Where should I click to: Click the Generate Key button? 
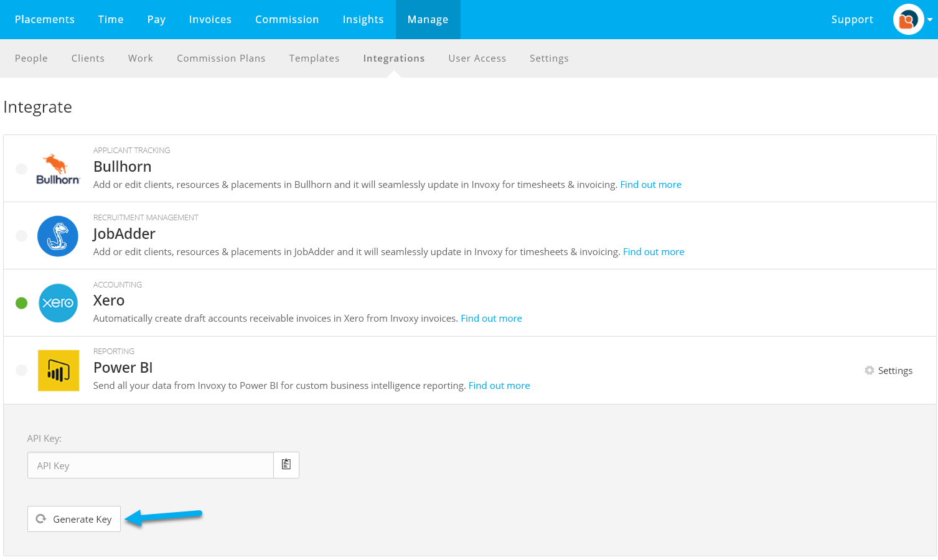74,519
